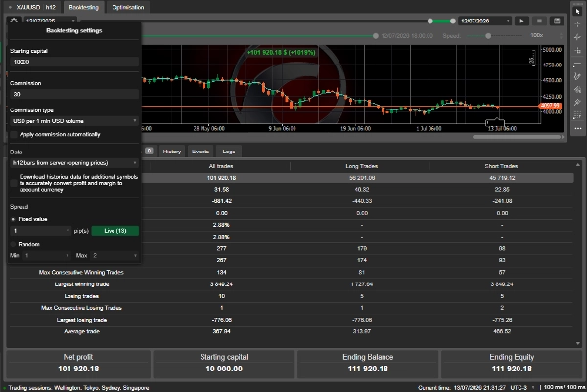Viewport: 587px width, 392px height.
Task: Click the Starting capital input field
Action: [74, 62]
